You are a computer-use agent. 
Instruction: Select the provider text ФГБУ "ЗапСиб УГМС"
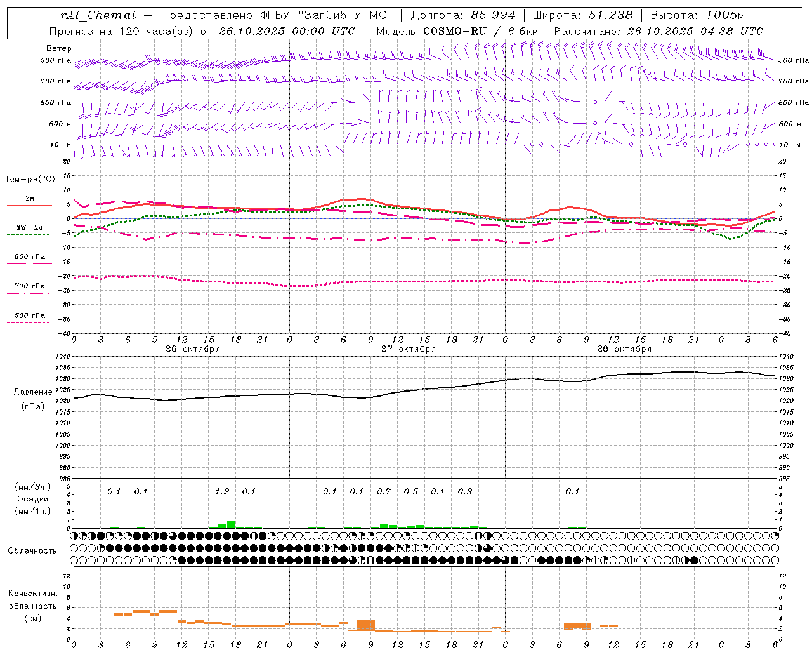[x=327, y=15]
